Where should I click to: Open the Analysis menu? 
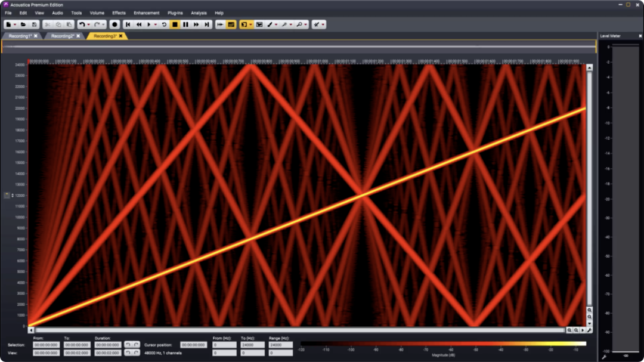coord(199,13)
